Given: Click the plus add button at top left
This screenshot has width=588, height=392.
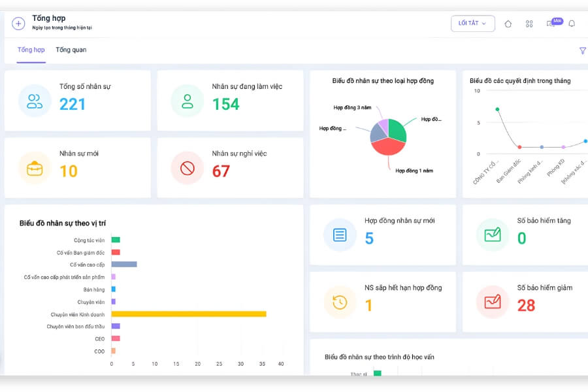Looking at the screenshot, I should [18, 24].
